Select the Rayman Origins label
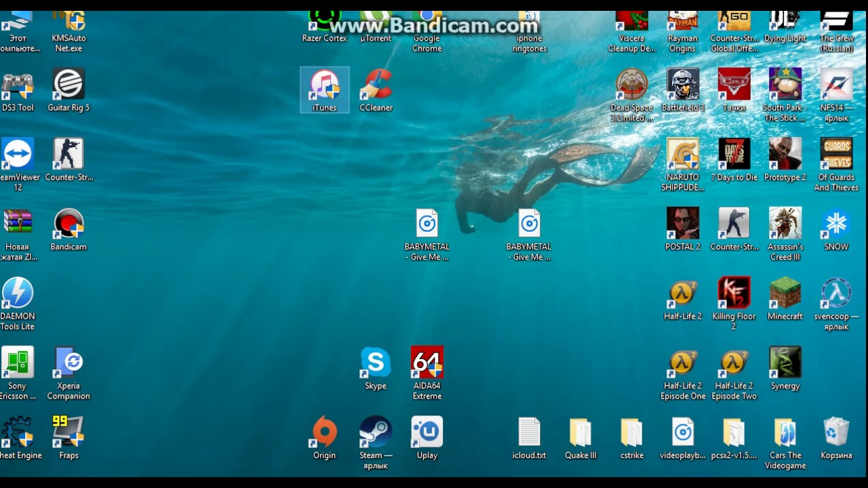The height and width of the screenshot is (488, 868). (x=682, y=43)
